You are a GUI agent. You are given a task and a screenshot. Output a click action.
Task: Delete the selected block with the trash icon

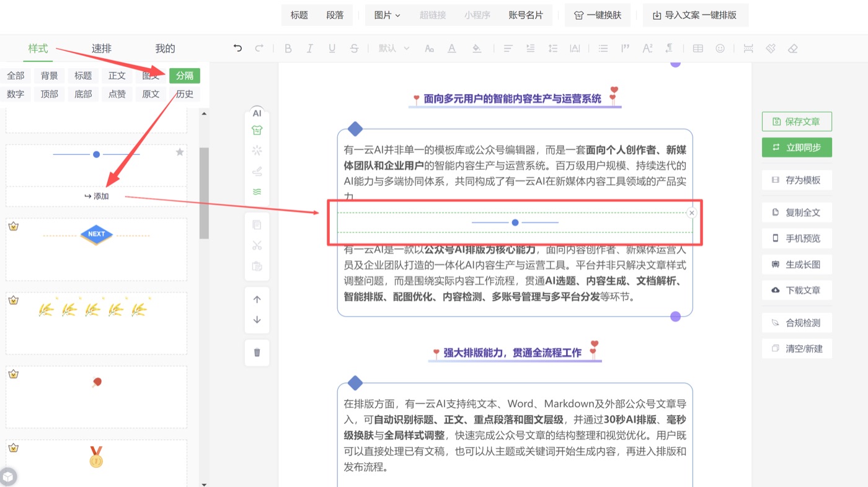click(x=257, y=353)
